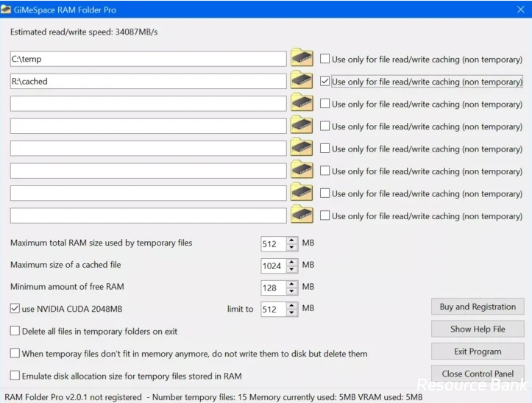Click the Close Control Panel button
532x403 pixels.
pyautogui.click(x=478, y=374)
